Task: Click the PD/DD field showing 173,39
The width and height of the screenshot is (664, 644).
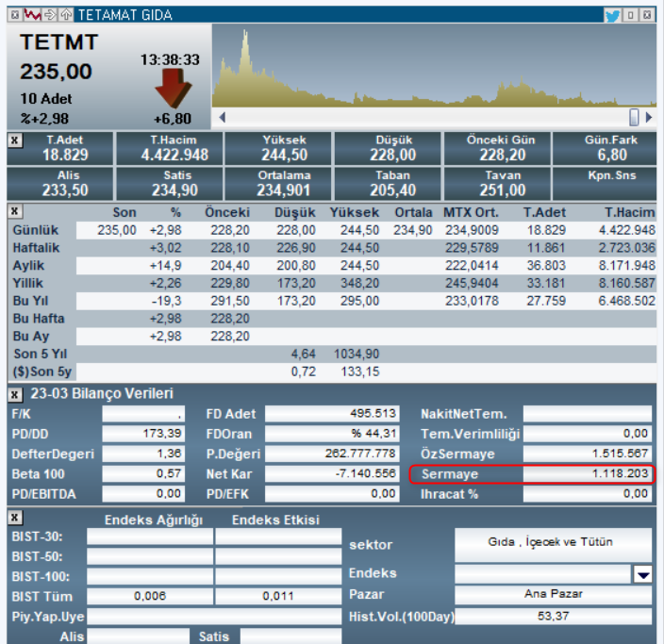Action: pyautogui.click(x=143, y=434)
